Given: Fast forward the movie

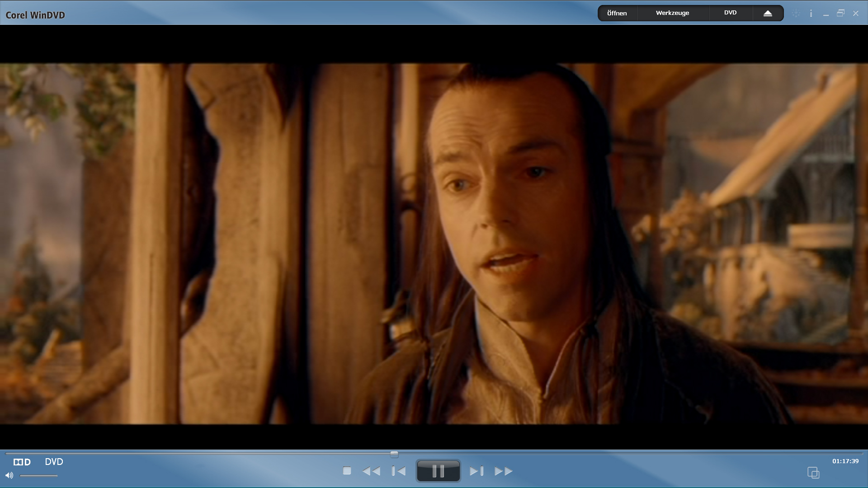Looking at the screenshot, I should point(504,471).
